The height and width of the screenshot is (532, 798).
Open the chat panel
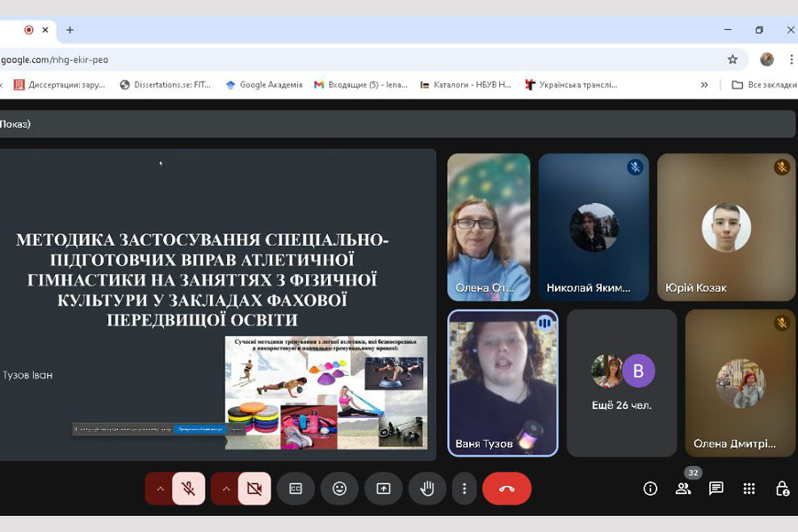click(x=716, y=489)
